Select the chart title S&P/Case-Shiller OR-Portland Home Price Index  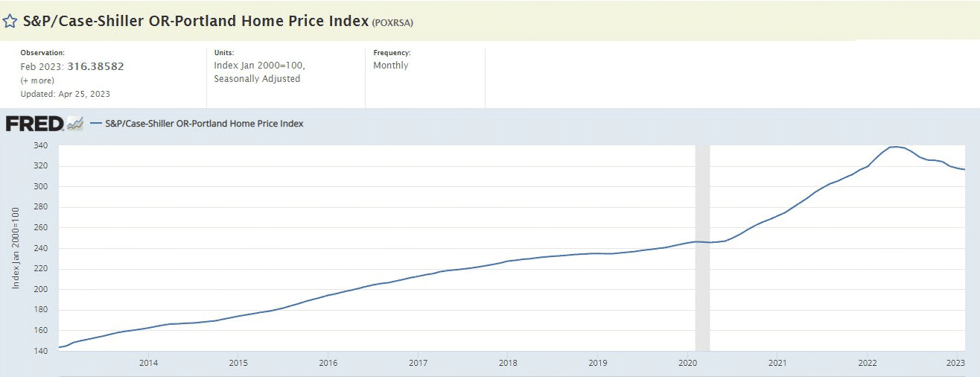[x=196, y=21]
